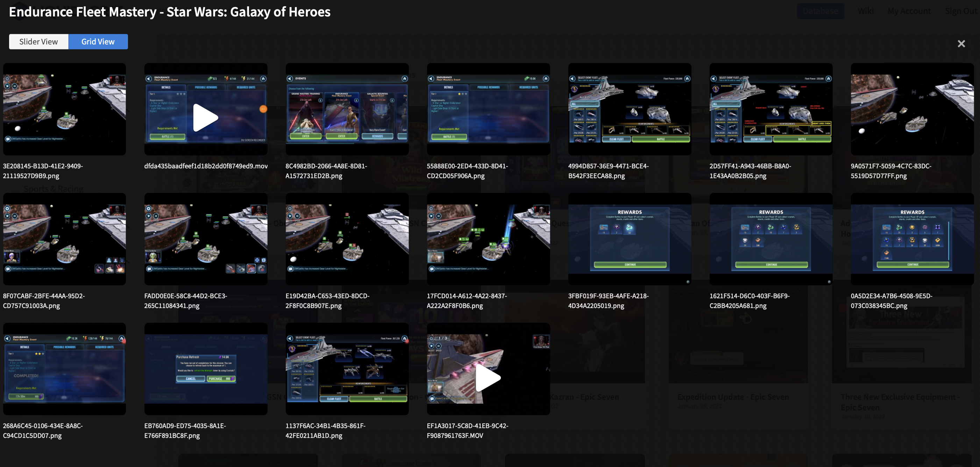Click filename EF1A3017-5C8D-41EB-9C42-F9087961763F.MOV
This screenshot has width=980, height=467.
[x=468, y=431]
